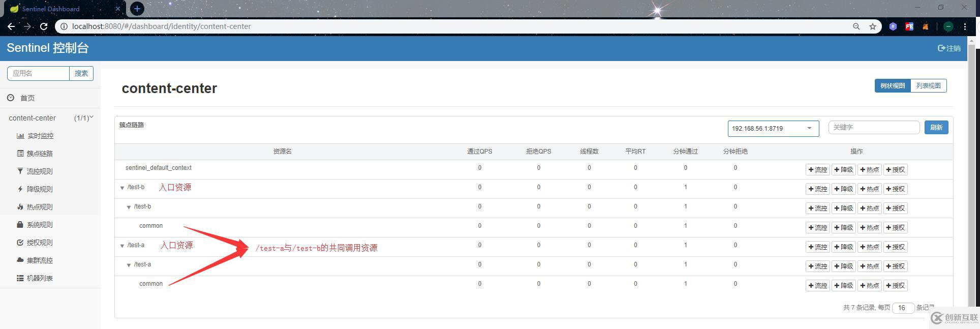This screenshot has width=980, height=329.
Task: Click the 搜索 button
Action: click(x=81, y=73)
